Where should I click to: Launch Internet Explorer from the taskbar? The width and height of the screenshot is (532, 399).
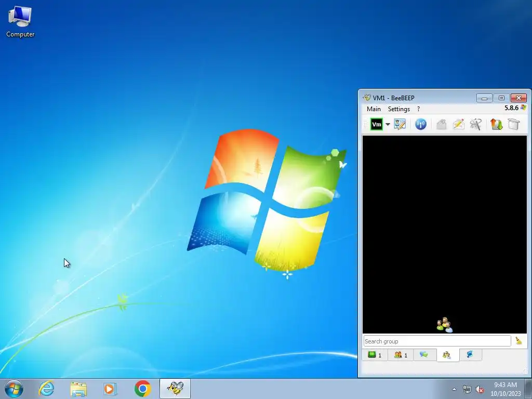(x=46, y=389)
